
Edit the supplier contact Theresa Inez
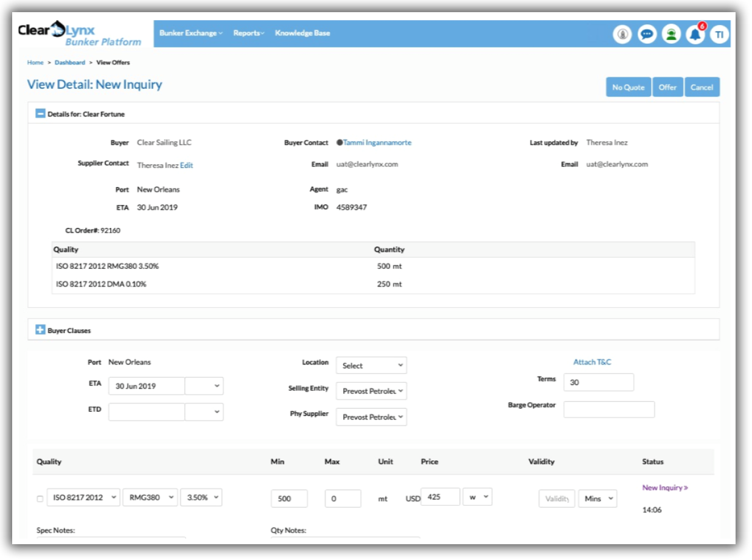(186, 165)
